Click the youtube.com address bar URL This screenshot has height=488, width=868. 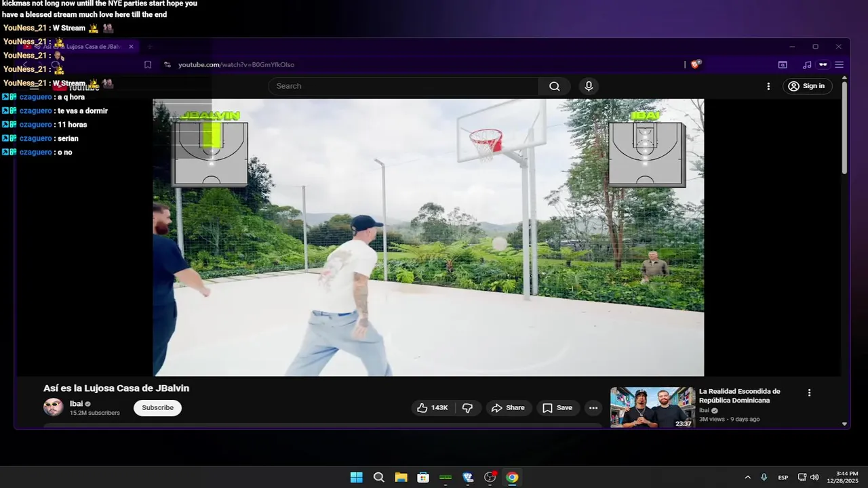(236, 64)
